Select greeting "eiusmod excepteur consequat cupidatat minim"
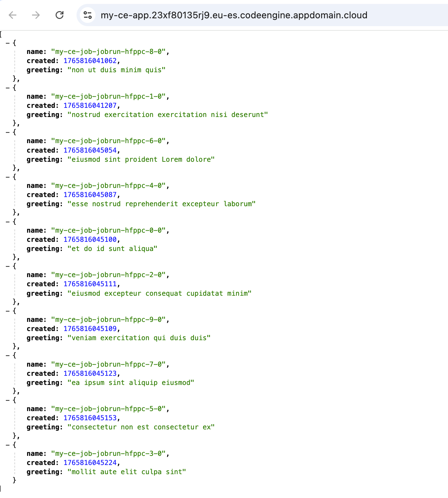Image resolution: width=448 pixels, height=498 pixels. [x=160, y=293]
